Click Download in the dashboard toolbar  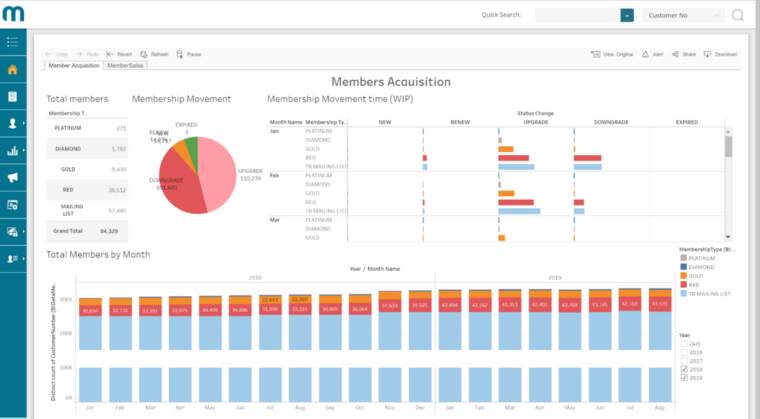coord(721,54)
